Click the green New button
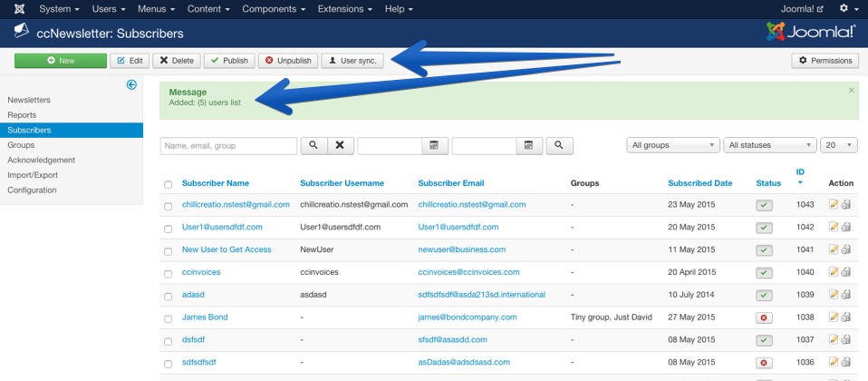 [x=61, y=61]
